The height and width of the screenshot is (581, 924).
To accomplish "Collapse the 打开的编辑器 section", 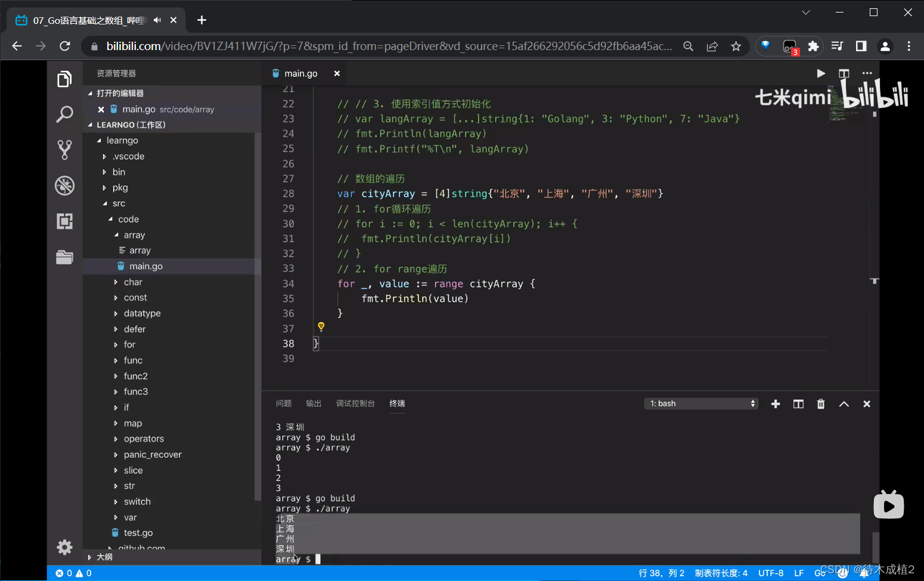I will click(91, 93).
